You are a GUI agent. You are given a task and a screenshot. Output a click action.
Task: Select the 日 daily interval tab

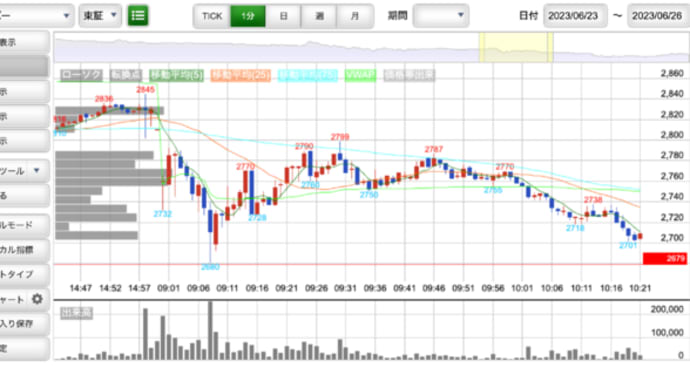283,16
